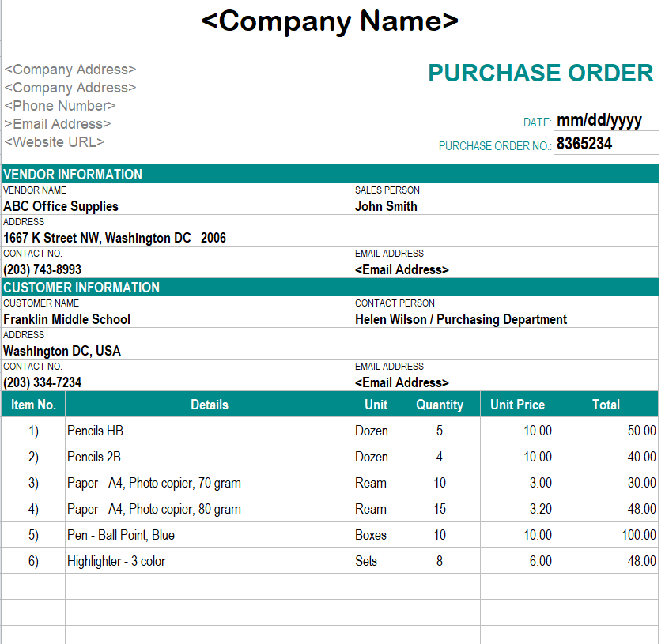Select customer contact number (203) 334-7234

pos(43,382)
